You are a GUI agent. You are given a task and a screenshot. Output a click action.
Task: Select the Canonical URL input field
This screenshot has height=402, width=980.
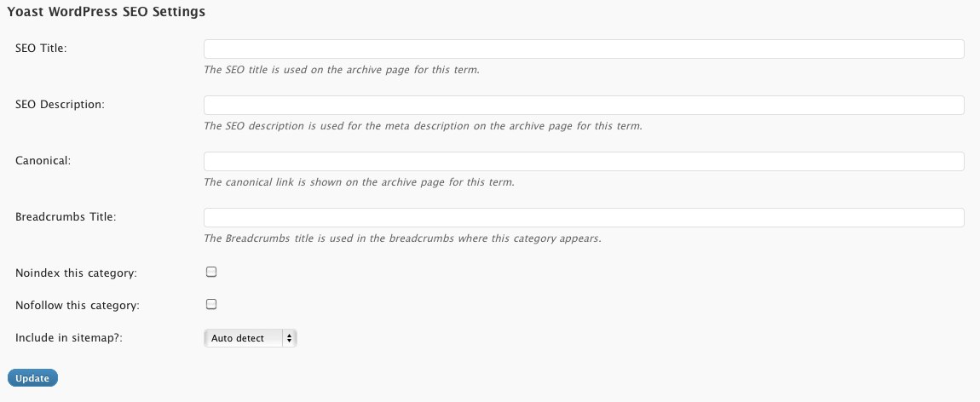[x=584, y=162]
